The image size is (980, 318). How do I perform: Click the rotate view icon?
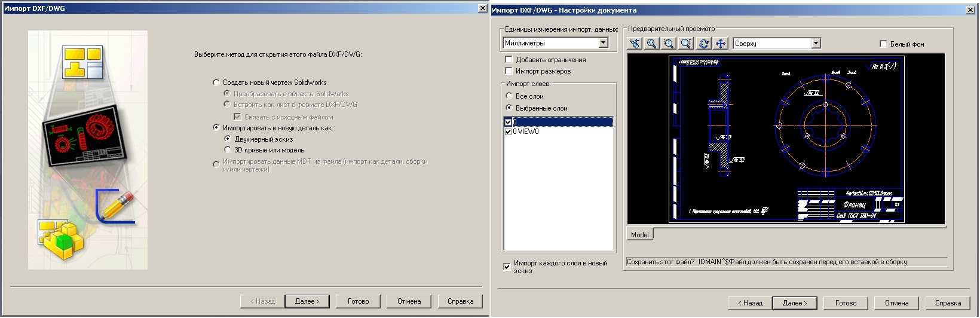tap(704, 44)
